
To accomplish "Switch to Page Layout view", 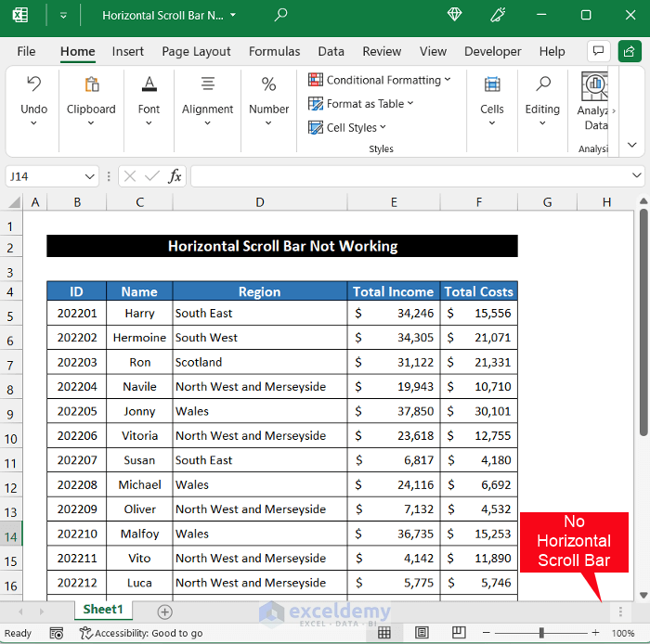I will tap(422, 633).
